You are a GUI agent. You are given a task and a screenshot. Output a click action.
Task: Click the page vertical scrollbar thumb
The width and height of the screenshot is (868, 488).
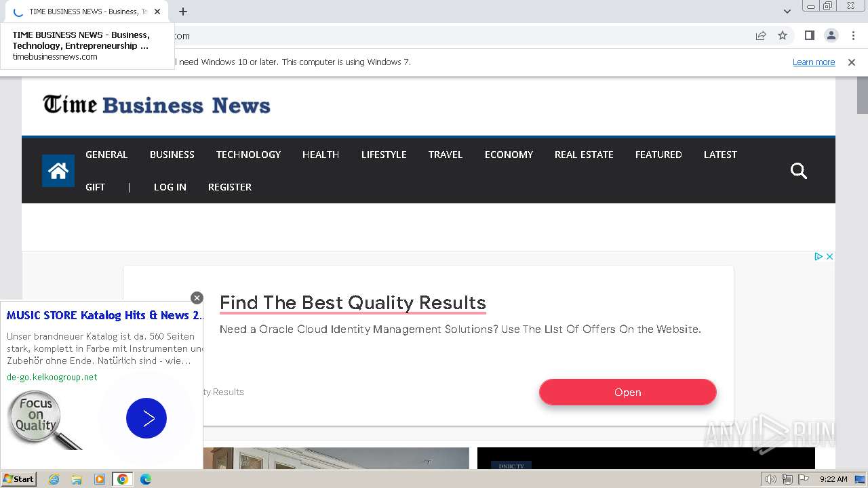click(862, 96)
